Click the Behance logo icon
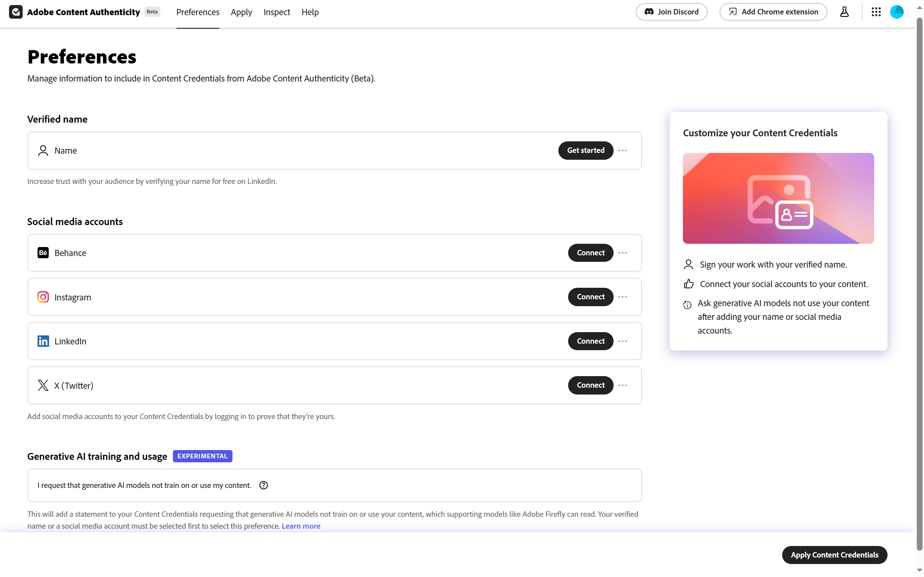The image size is (924, 577). pos(43,253)
